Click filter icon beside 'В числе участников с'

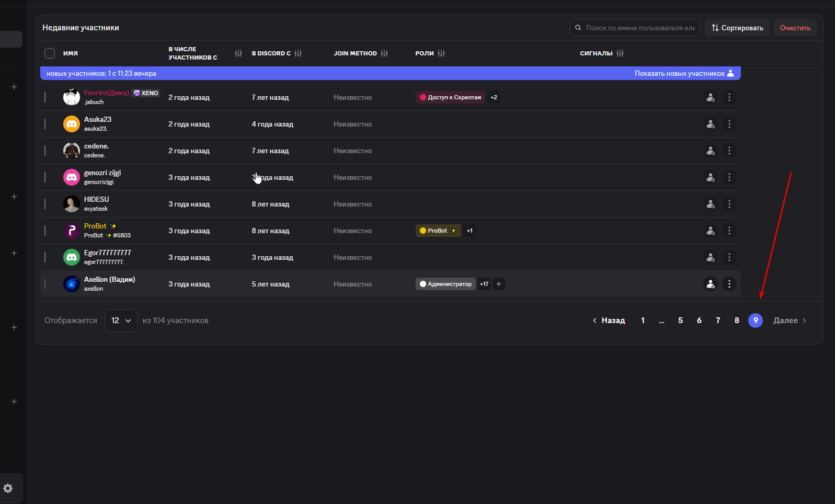pos(238,53)
